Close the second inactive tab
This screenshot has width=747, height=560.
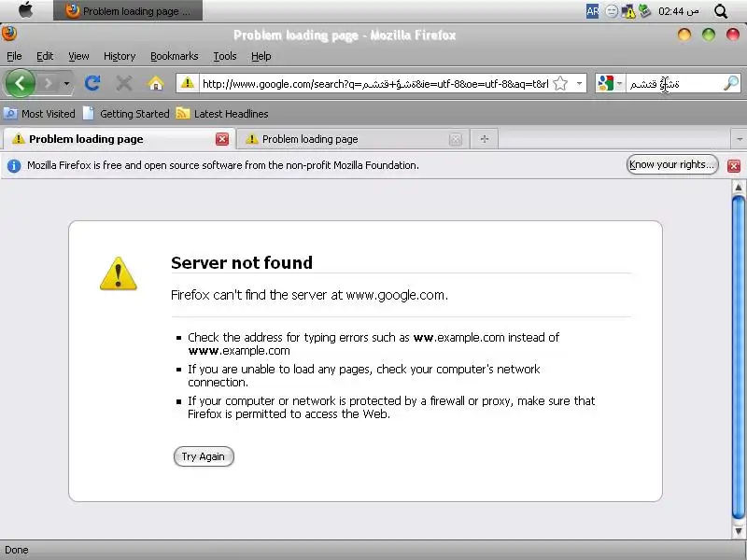[456, 139]
